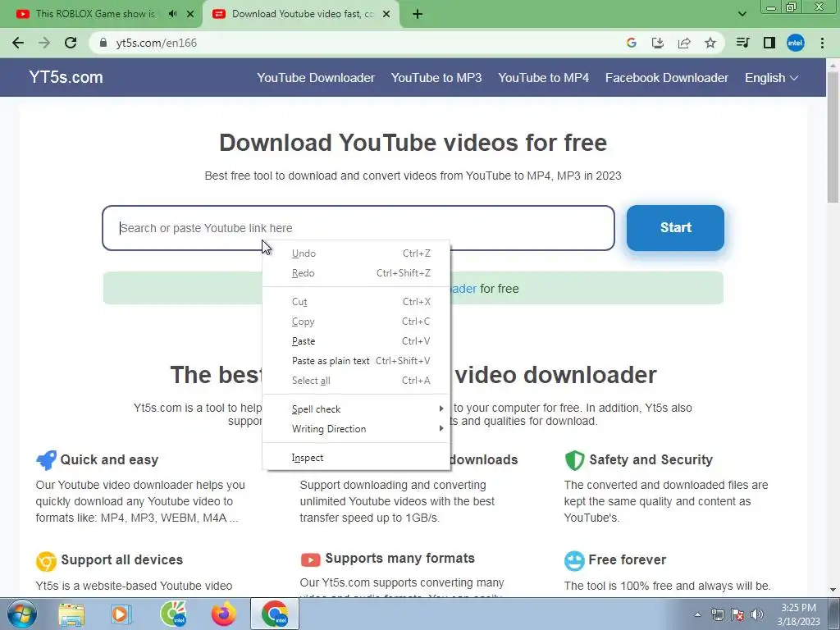Click Undo in the context menu

point(356,253)
